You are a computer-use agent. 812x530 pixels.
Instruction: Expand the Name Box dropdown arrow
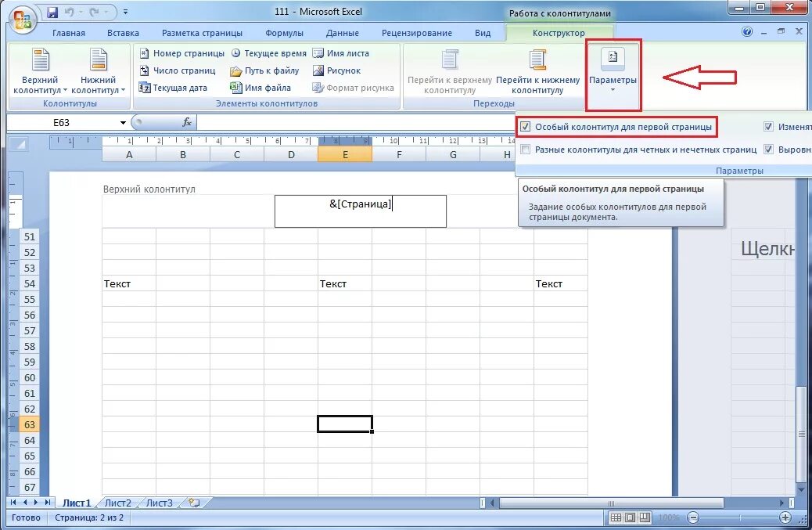123,123
